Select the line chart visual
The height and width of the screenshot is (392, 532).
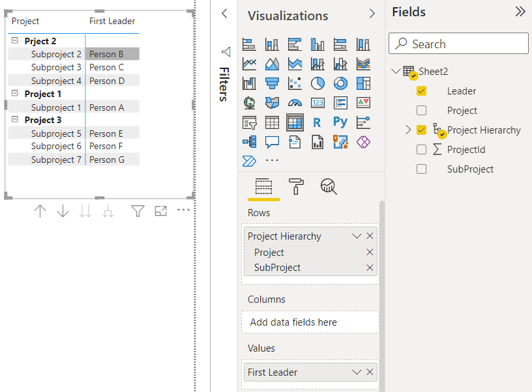tap(249, 64)
